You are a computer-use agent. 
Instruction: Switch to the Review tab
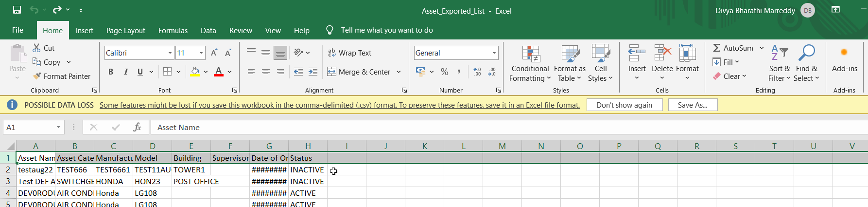click(x=241, y=30)
